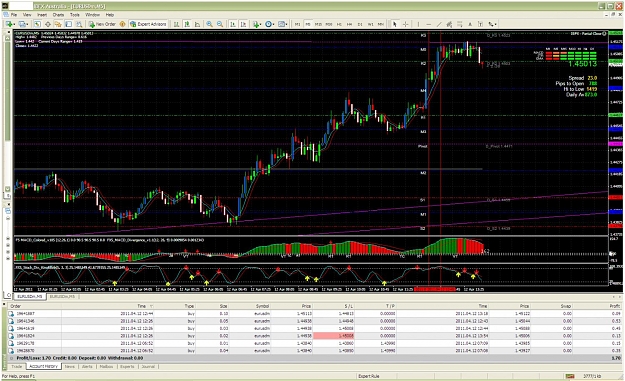Open the Strategy Tester
The height and width of the screenshot is (381, 625).
[x=79, y=24]
